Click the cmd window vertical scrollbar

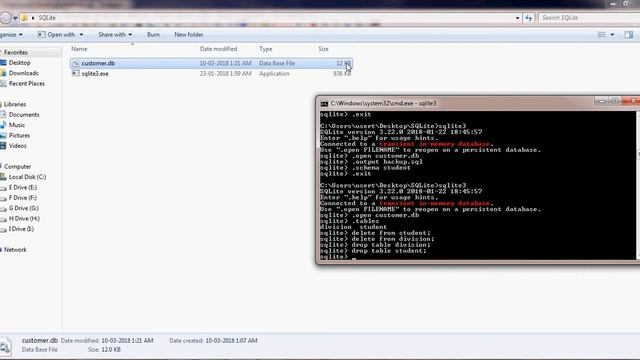pos(638,184)
